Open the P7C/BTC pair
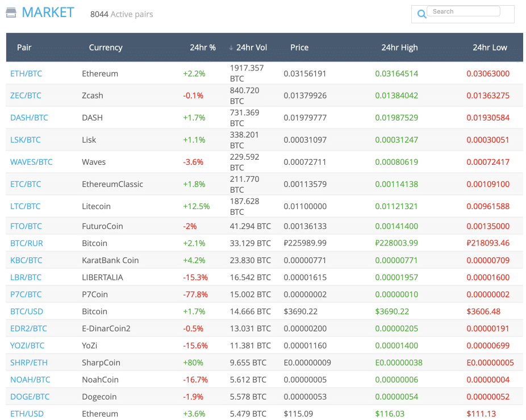The height and width of the screenshot is (420, 526). (26, 294)
